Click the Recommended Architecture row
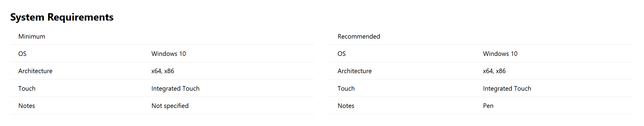 481,71
